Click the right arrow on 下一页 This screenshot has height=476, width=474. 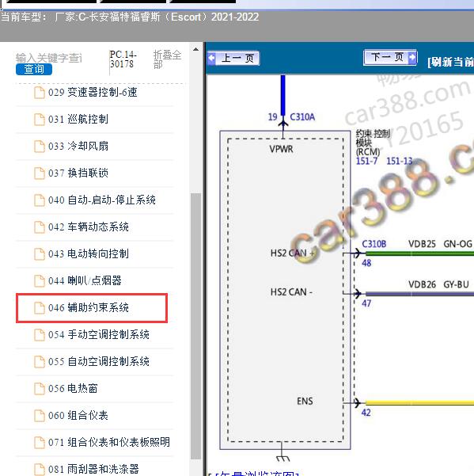click(412, 57)
